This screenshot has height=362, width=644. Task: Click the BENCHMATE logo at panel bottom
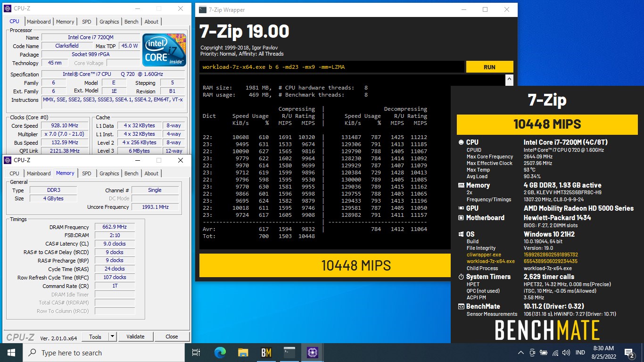(x=547, y=330)
